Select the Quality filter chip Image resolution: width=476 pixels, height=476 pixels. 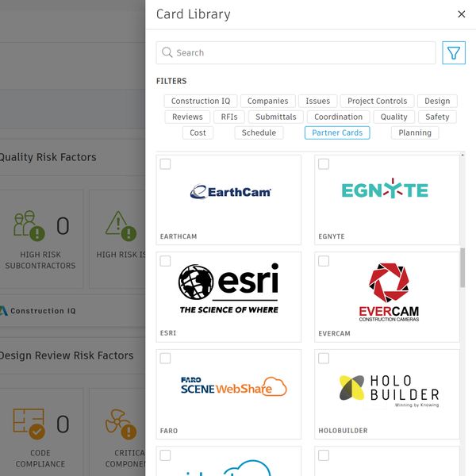coord(393,117)
